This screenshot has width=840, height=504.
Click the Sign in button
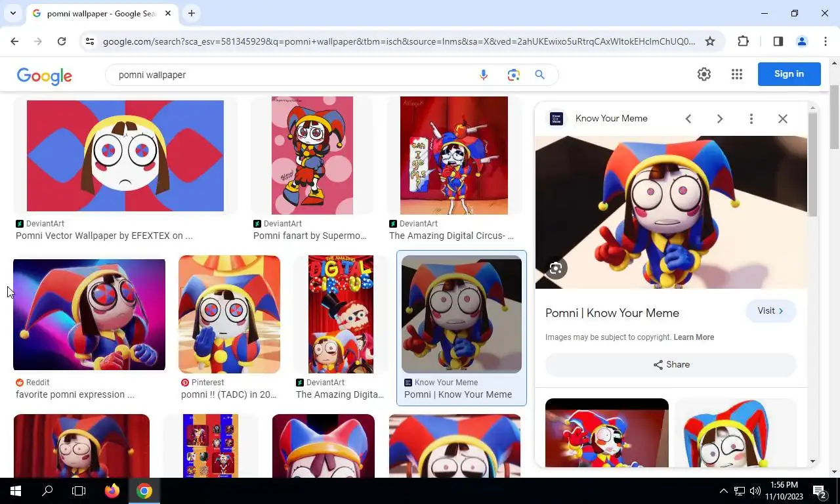tap(789, 74)
